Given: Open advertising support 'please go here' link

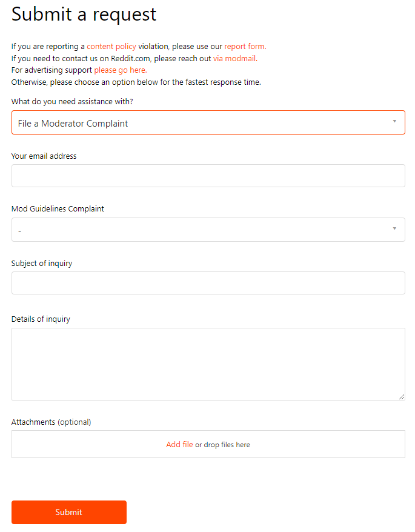Looking at the screenshot, I should tap(121, 70).
